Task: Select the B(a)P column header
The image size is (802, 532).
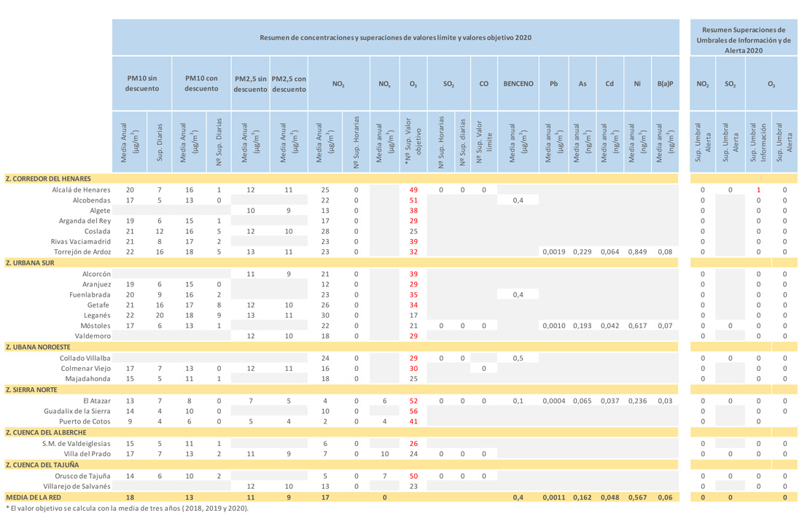Action: click(x=665, y=84)
